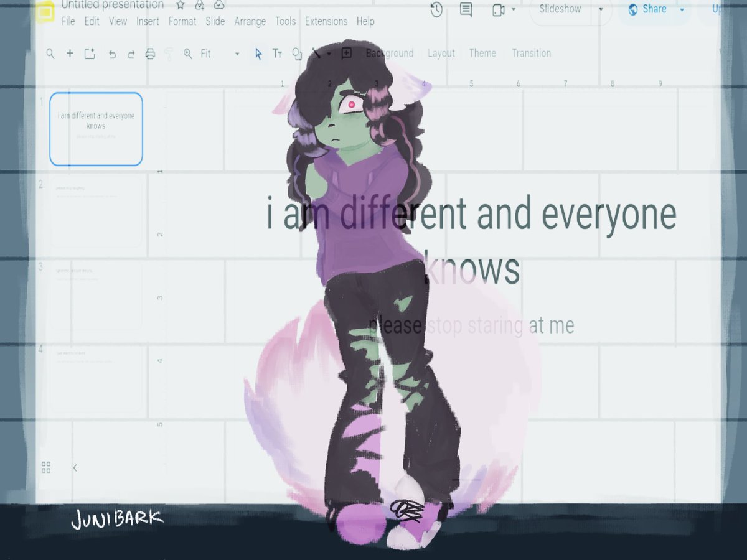Click the slide title "i am different and everyone knows"
The width and height of the screenshot is (747, 560).
tap(471, 241)
